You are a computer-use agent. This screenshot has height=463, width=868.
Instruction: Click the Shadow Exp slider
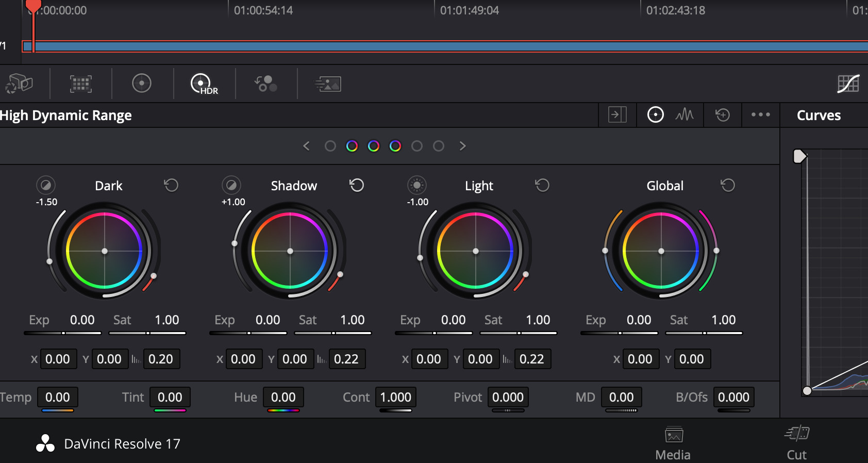(x=248, y=333)
